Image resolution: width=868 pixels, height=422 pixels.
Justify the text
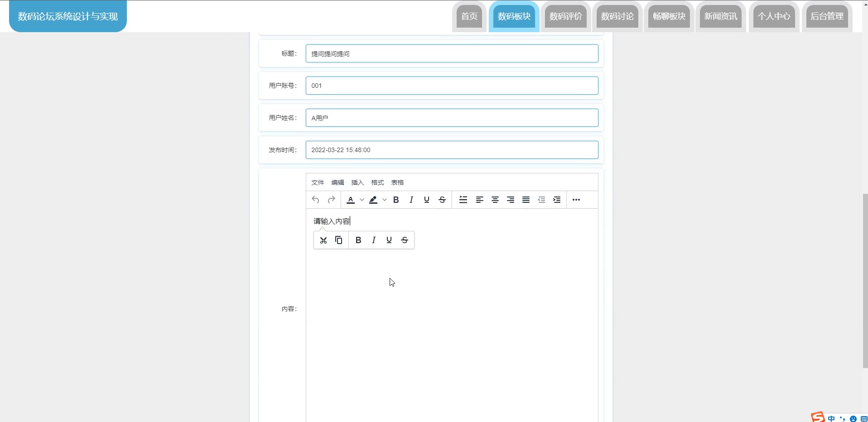coord(526,200)
